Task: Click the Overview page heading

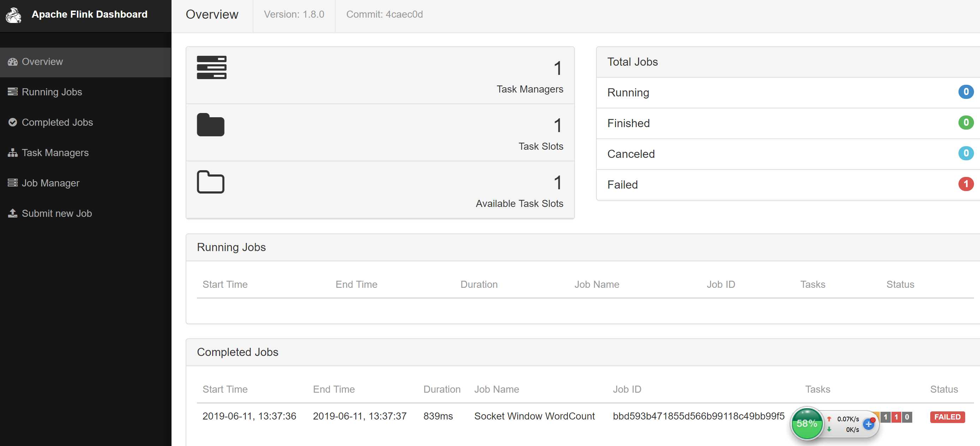Action: click(212, 14)
